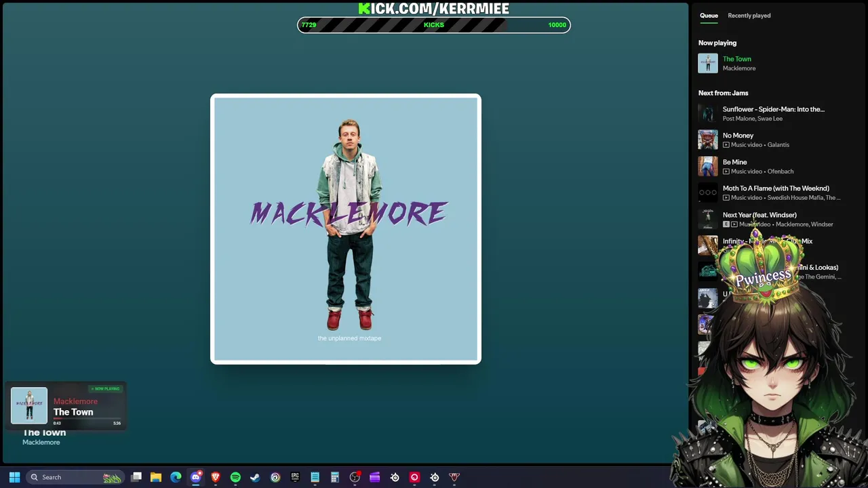Open Notepad from the taskbar
The image size is (868, 488).
tap(315, 477)
